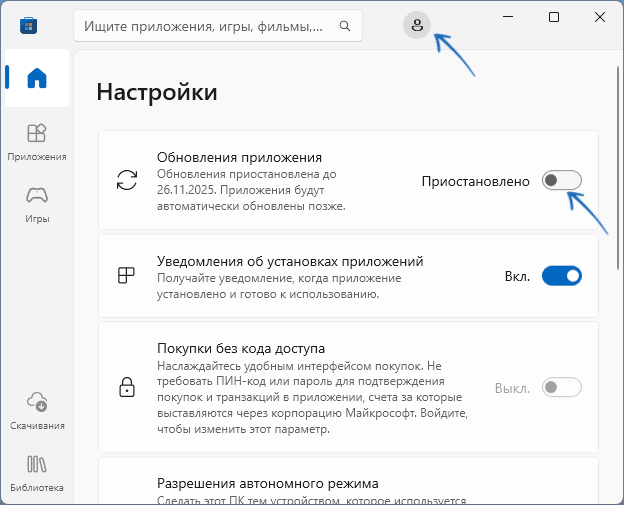Click the Приостановлено status label
This screenshot has width=624, height=505.
pyautogui.click(x=476, y=181)
